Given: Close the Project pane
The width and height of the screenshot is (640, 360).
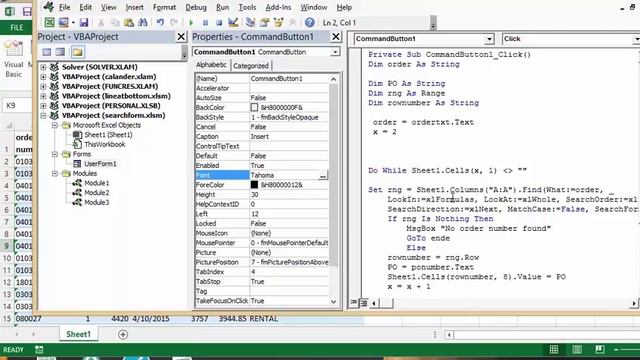Looking at the screenshot, I should click(181, 37).
